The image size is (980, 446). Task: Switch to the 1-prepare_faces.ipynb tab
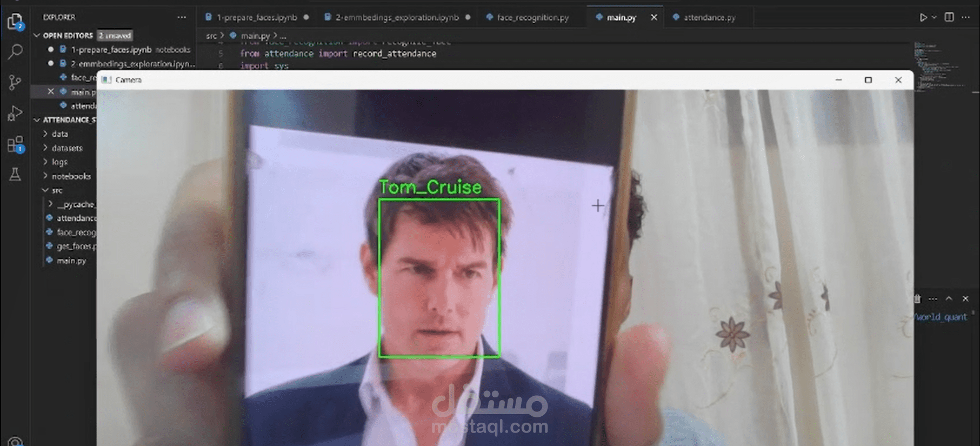pyautogui.click(x=257, y=17)
